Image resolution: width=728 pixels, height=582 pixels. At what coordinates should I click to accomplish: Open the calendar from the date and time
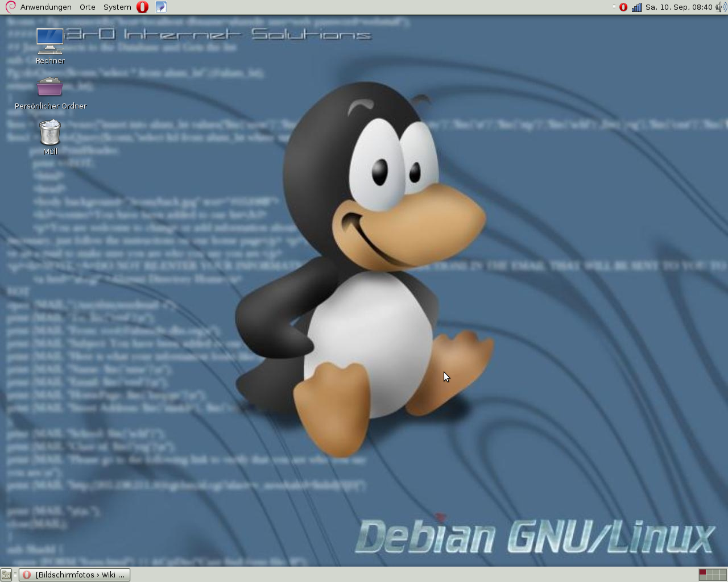click(679, 7)
